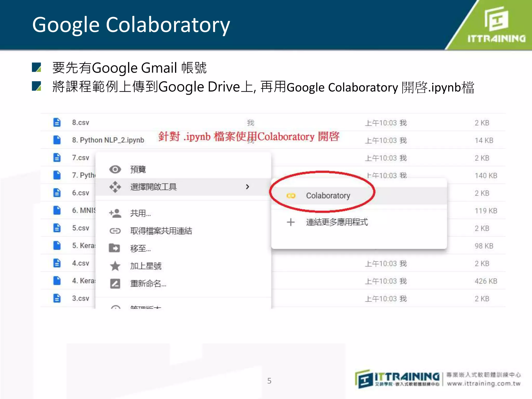Click the move-to folder icon

(115, 248)
